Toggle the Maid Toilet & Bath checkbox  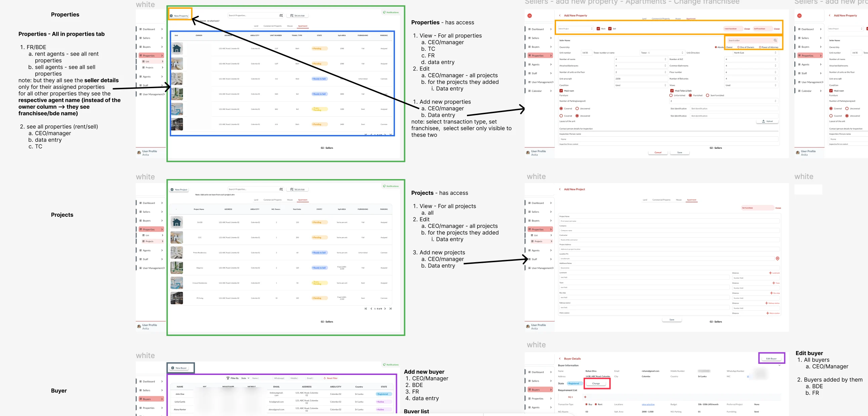[x=672, y=91]
